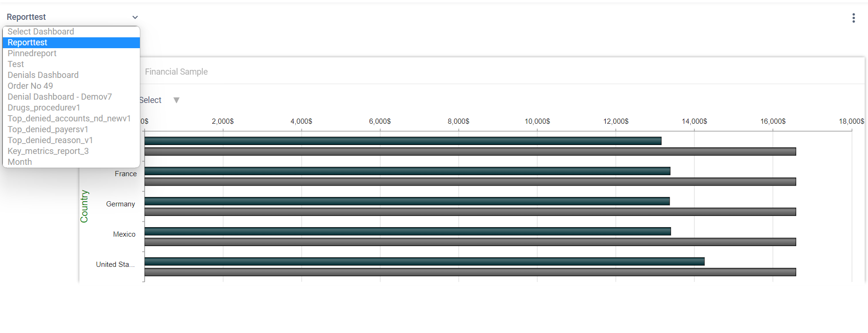Select Pinnedreport from the dashboard list

pyautogui.click(x=32, y=53)
